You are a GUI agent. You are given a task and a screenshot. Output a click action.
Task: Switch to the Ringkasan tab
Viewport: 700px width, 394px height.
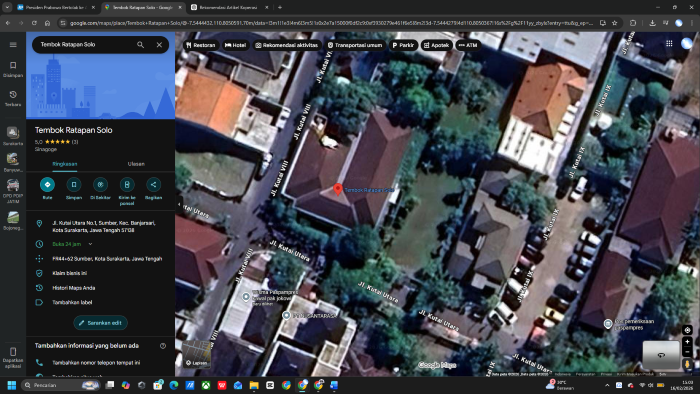(x=65, y=164)
